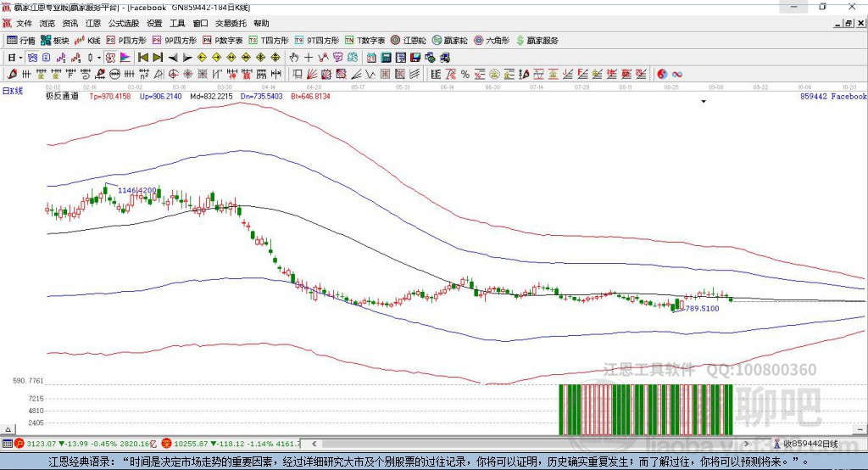
Task: Click the 收859442日线 status entry
Action: (x=805, y=444)
